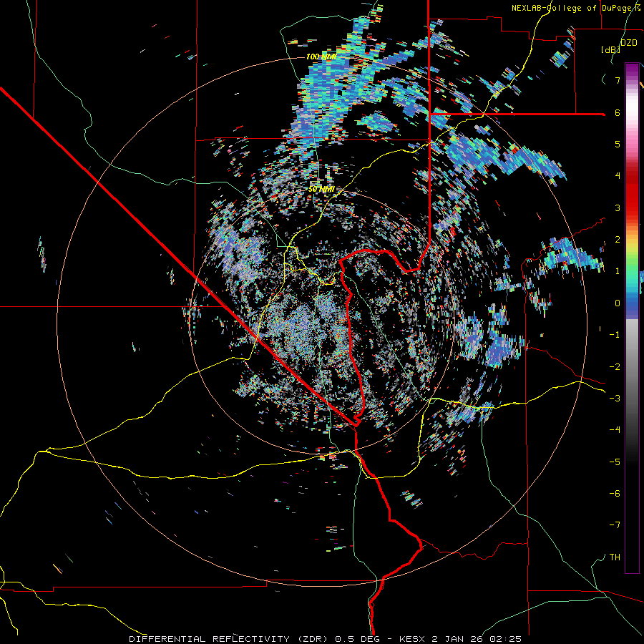Select the -1 value on color scale
The width and height of the screenshot is (644, 644).
tap(615, 335)
